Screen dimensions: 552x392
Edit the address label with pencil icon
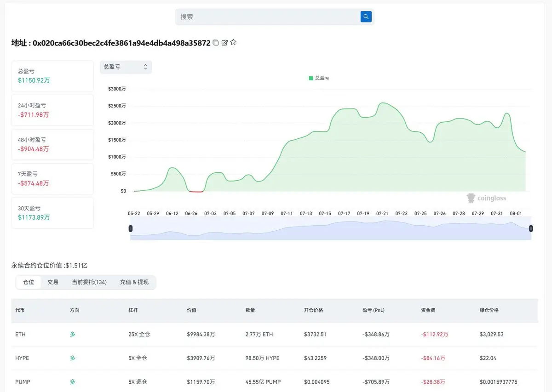[224, 43]
